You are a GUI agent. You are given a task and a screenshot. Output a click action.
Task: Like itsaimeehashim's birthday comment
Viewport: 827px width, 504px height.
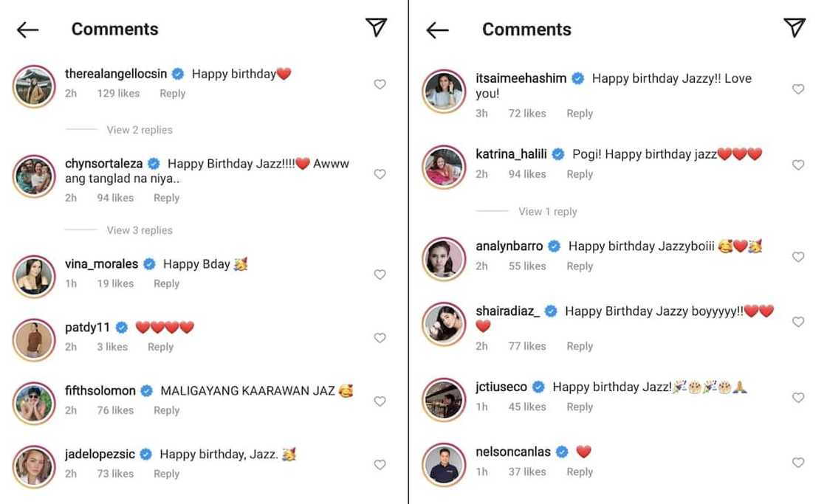point(798,89)
